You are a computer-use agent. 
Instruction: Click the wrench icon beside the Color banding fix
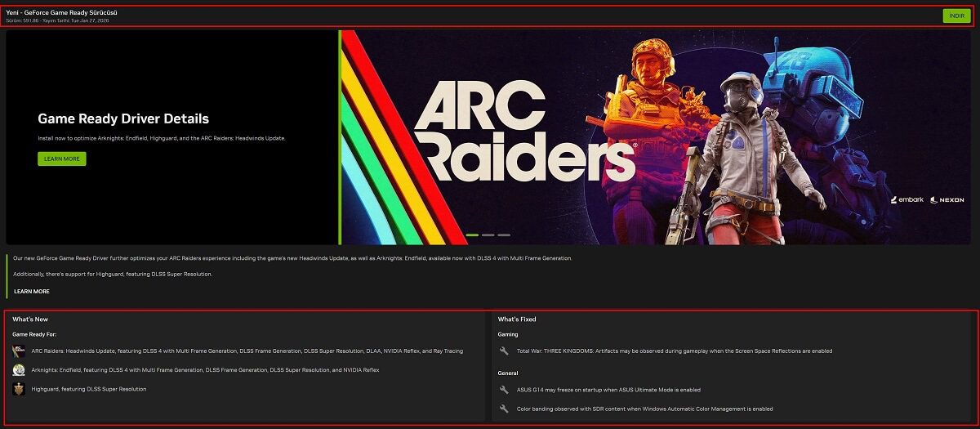tap(504, 409)
